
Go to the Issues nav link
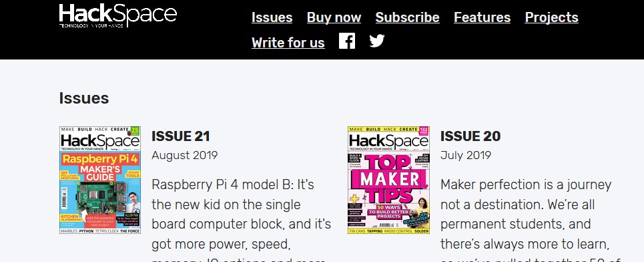tap(272, 17)
